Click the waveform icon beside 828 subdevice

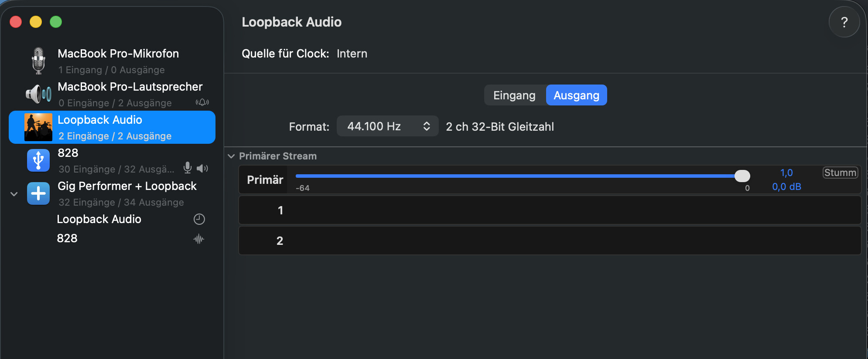(199, 239)
